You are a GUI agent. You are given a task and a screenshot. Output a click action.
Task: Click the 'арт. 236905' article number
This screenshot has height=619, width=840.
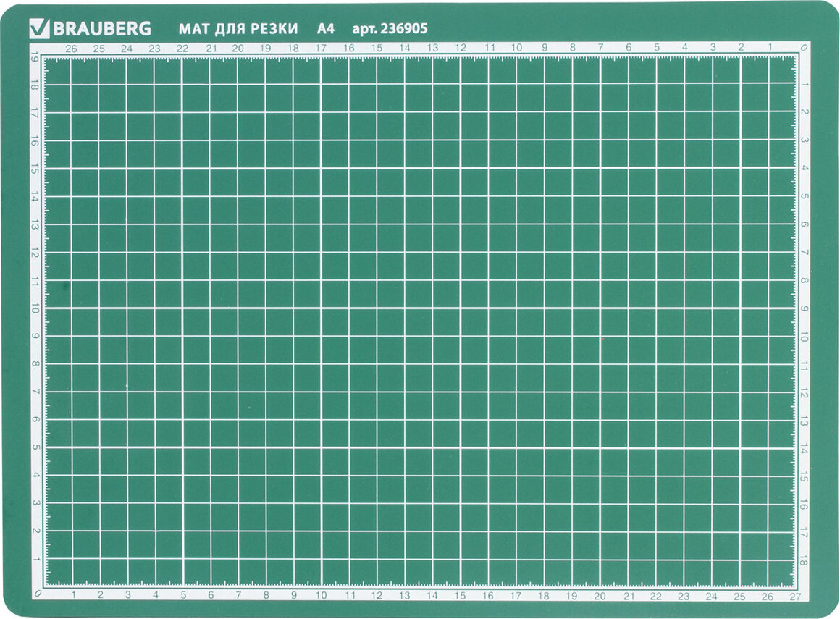[x=389, y=29]
